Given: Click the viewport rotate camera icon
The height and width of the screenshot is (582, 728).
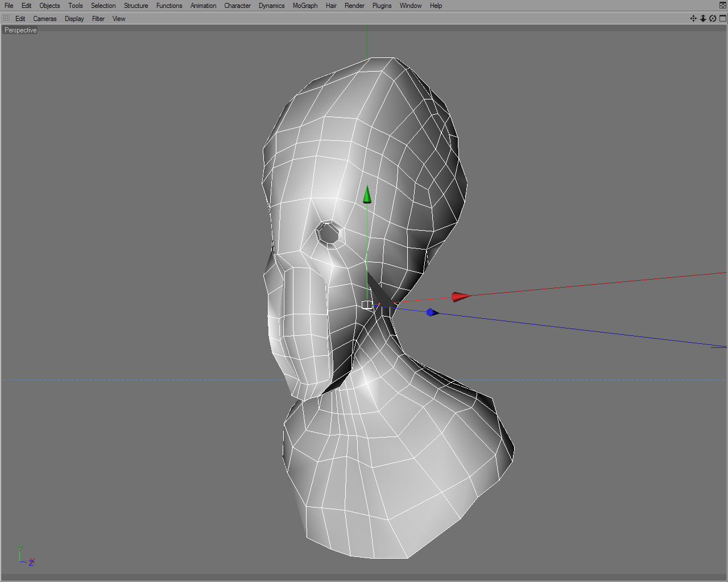Looking at the screenshot, I should point(713,19).
